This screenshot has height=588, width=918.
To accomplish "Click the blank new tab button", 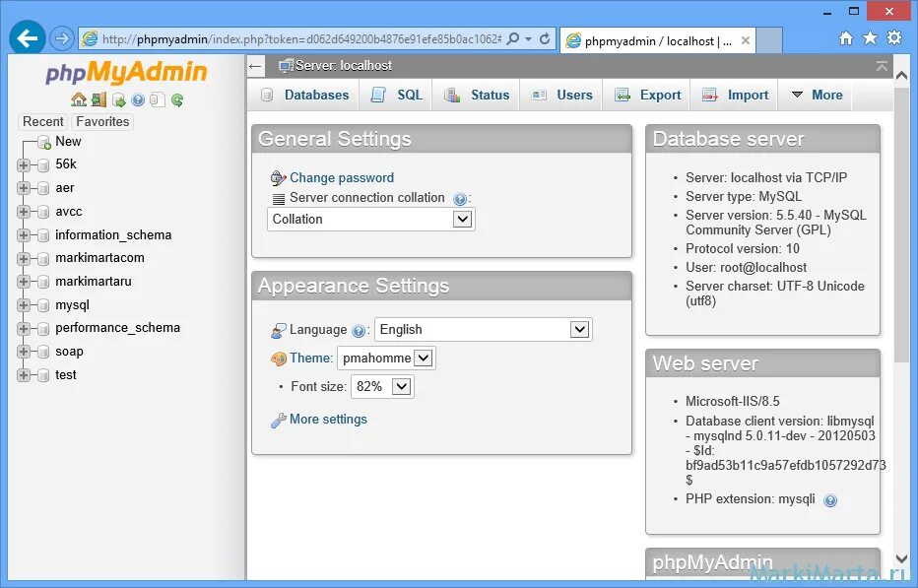I will (769, 40).
